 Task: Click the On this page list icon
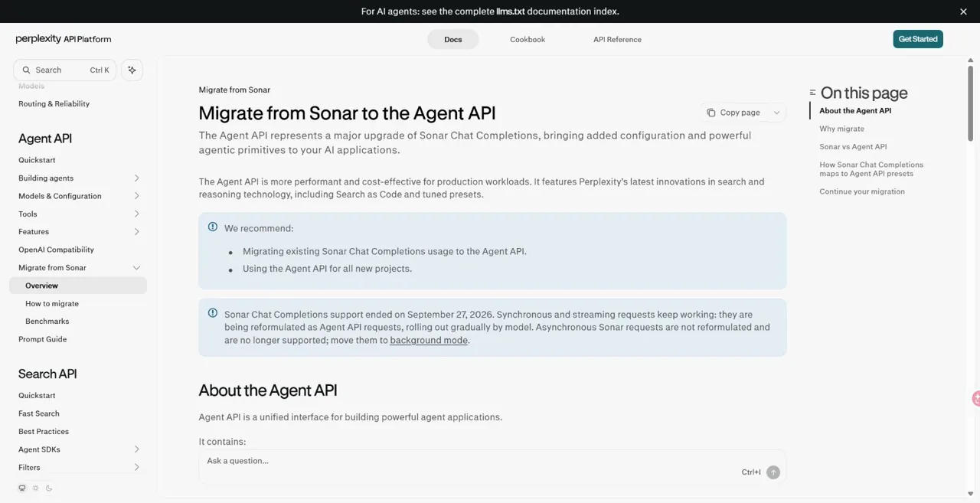(x=812, y=93)
